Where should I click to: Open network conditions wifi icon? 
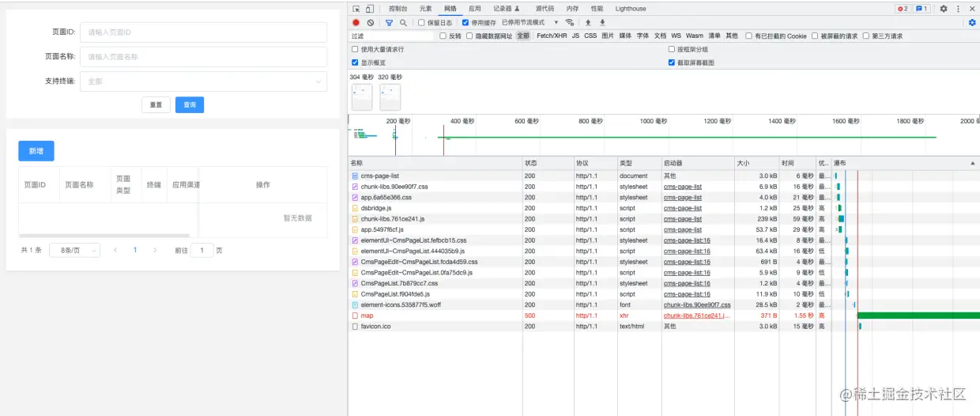click(x=570, y=23)
